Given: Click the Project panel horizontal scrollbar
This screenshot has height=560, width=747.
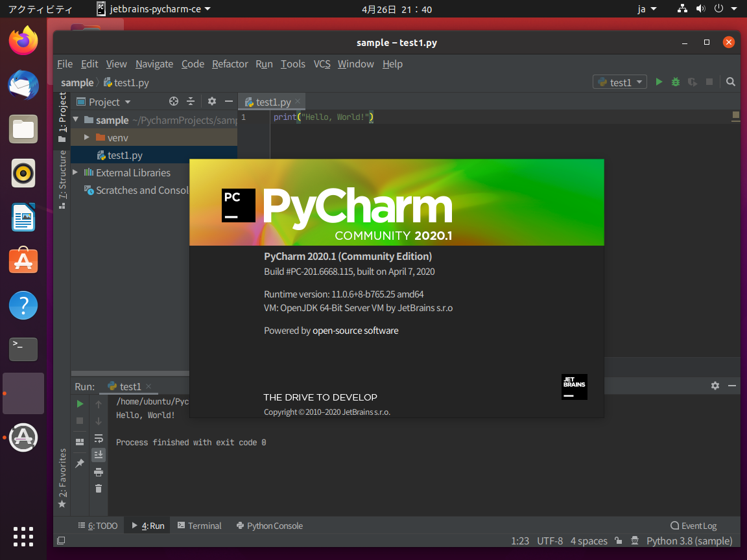Looking at the screenshot, I should click(130, 373).
